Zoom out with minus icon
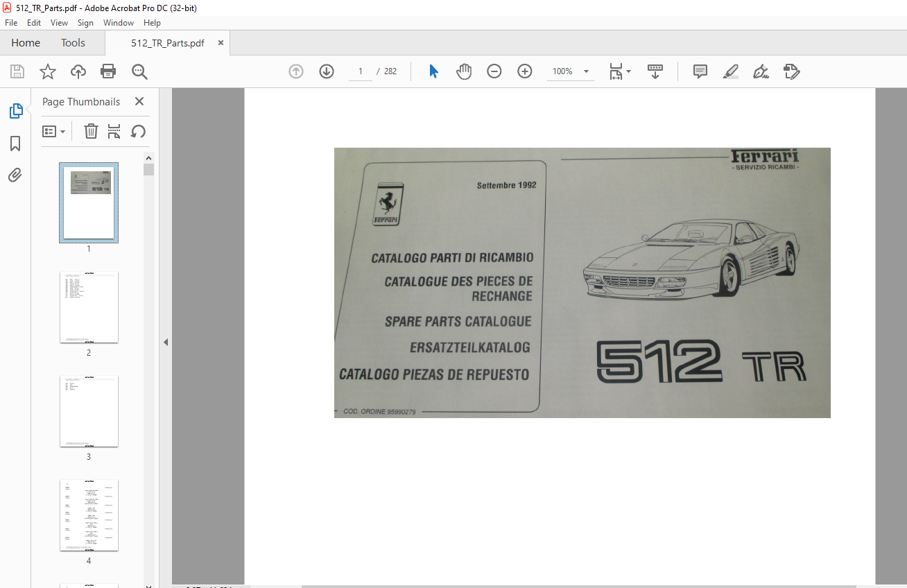This screenshot has width=907, height=588. [x=494, y=71]
